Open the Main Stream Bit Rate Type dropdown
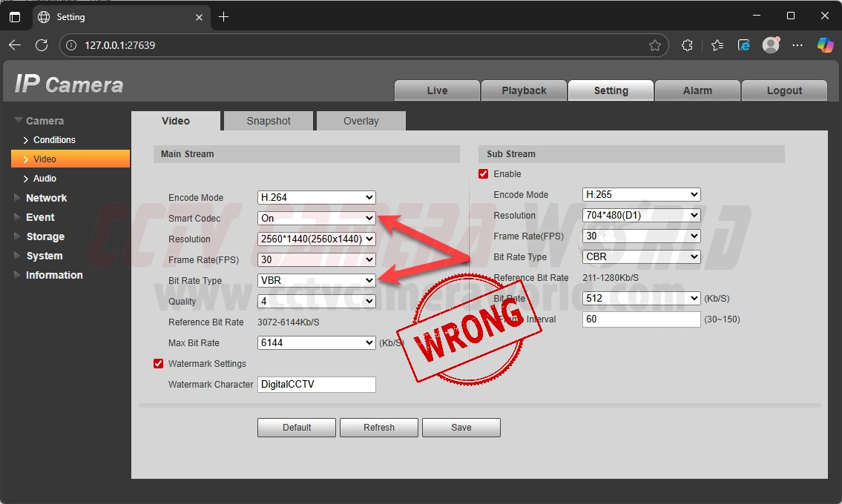 [x=316, y=281]
